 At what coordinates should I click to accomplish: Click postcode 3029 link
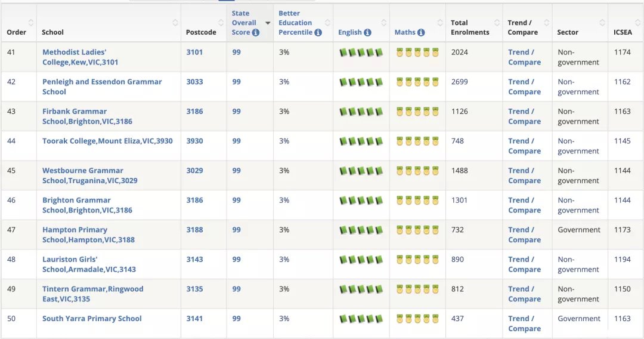click(194, 171)
